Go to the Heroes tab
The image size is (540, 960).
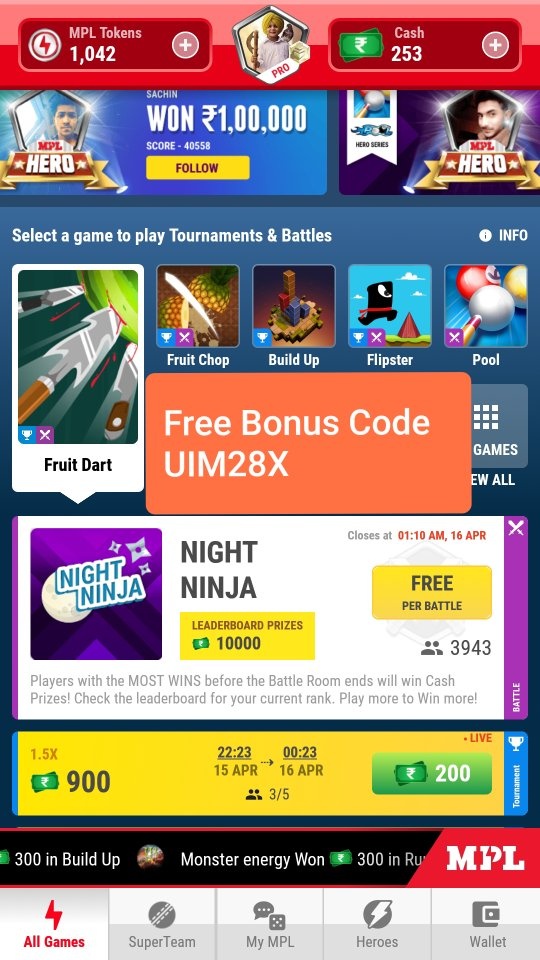coord(377,924)
